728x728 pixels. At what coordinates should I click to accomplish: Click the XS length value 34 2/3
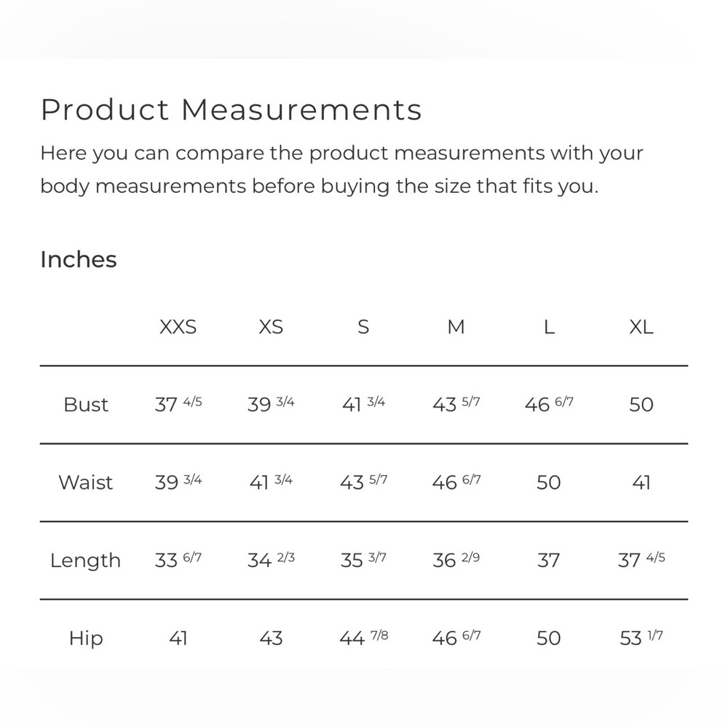271,560
